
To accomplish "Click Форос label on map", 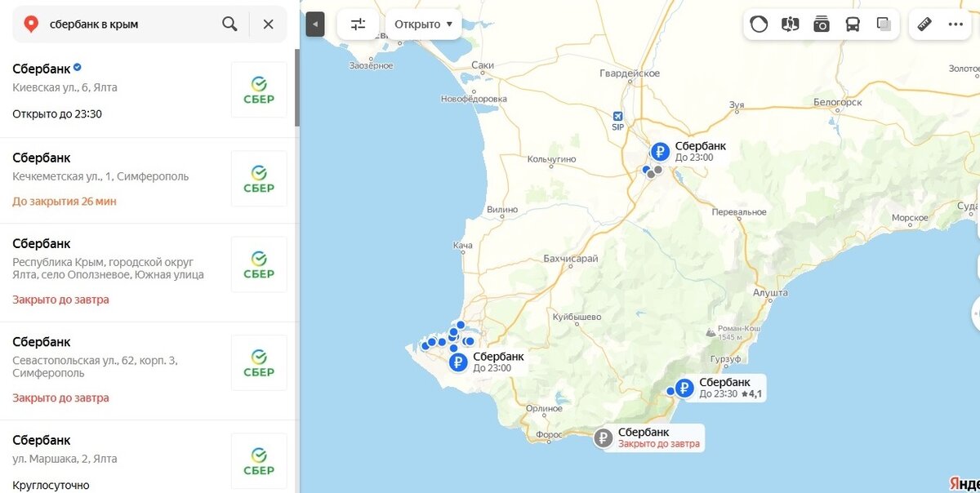I will point(550,435).
